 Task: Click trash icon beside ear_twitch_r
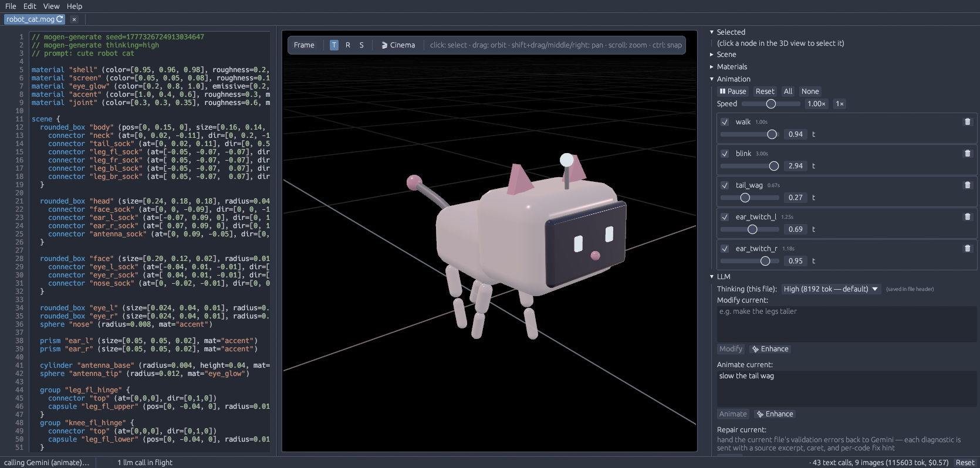[x=967, y=249]
